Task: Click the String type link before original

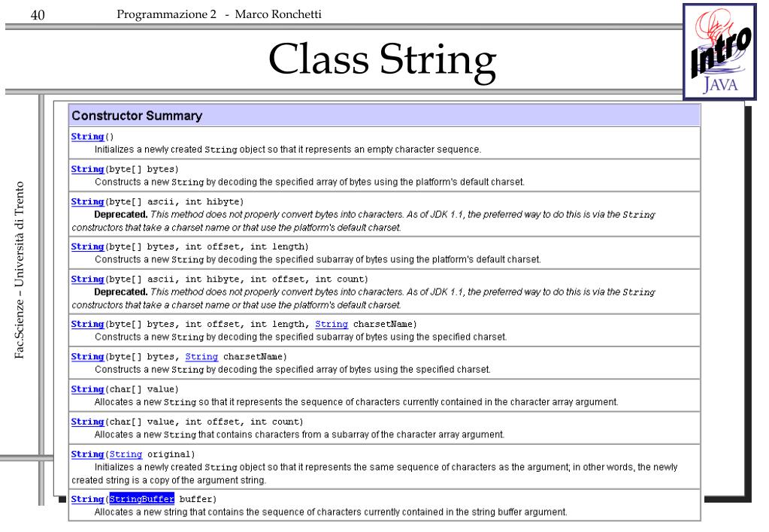Action: (x=126, y=454)
